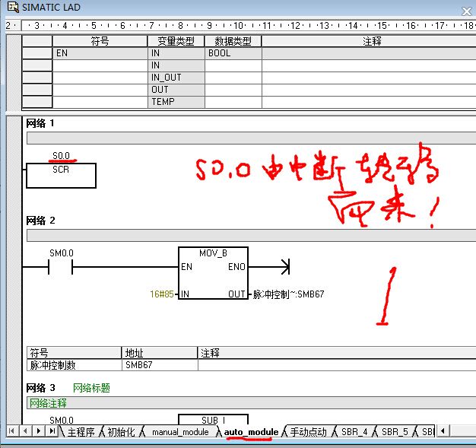
Task: Switch to SBR_4 tab
Action: coord(354,432)
